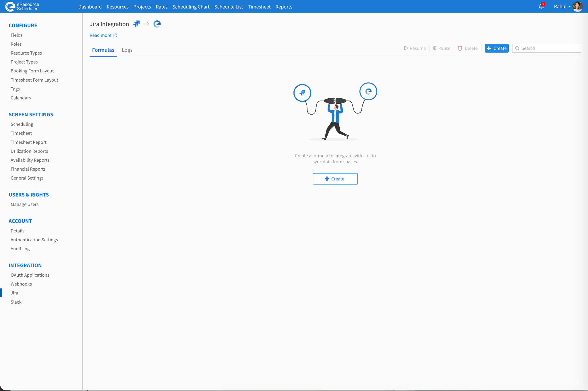Open the Audit Log

coord(20,249)
